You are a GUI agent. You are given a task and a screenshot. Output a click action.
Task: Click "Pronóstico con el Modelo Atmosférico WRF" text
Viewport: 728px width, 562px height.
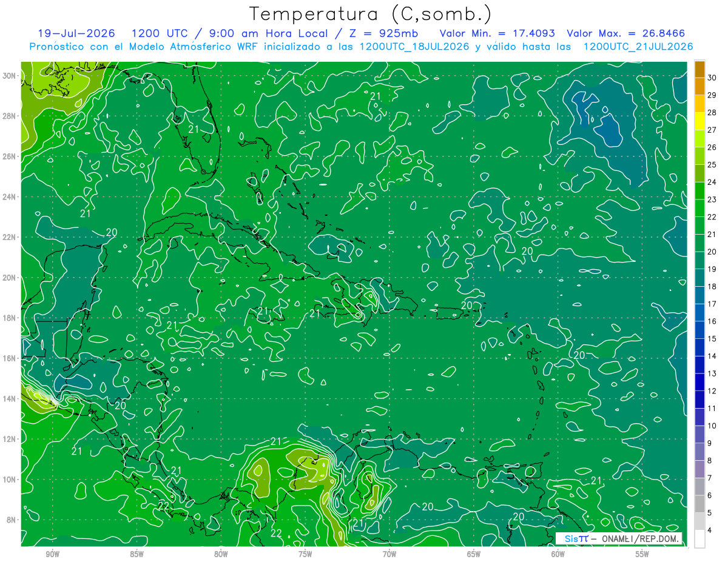coord(144,47)
